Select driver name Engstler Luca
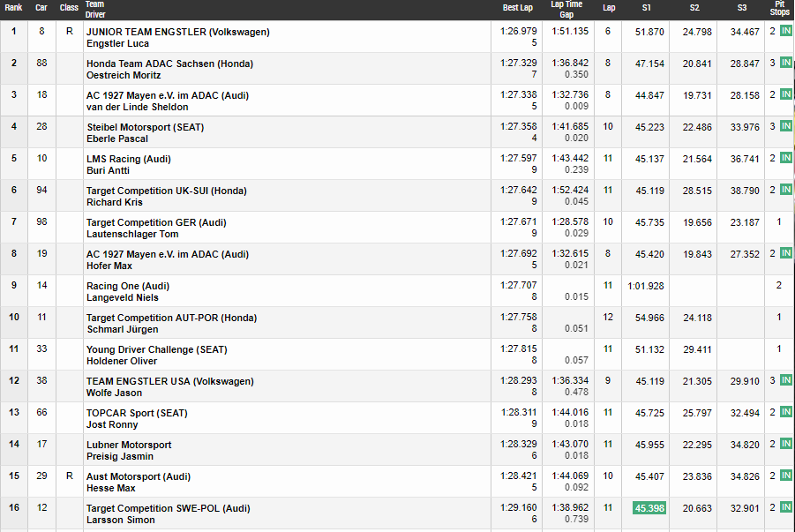795x532 pixels. click(117, 43)
